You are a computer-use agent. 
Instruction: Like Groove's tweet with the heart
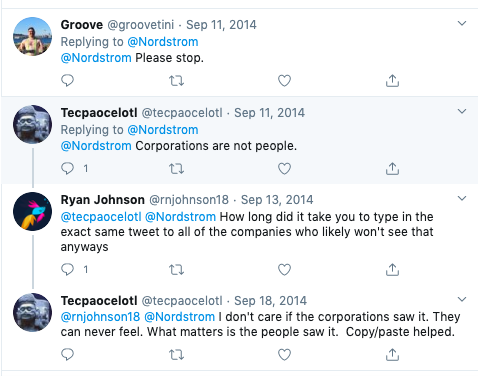pos(284,81)
